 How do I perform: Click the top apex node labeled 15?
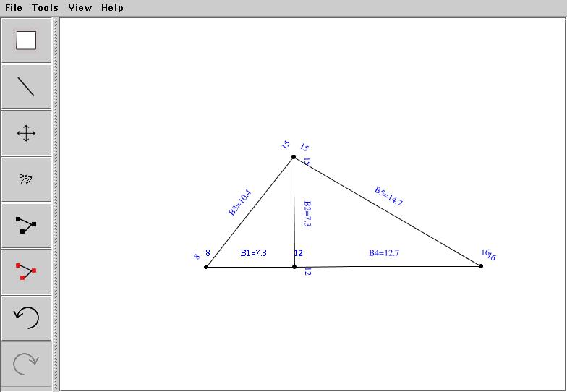[x=294, y=157]
